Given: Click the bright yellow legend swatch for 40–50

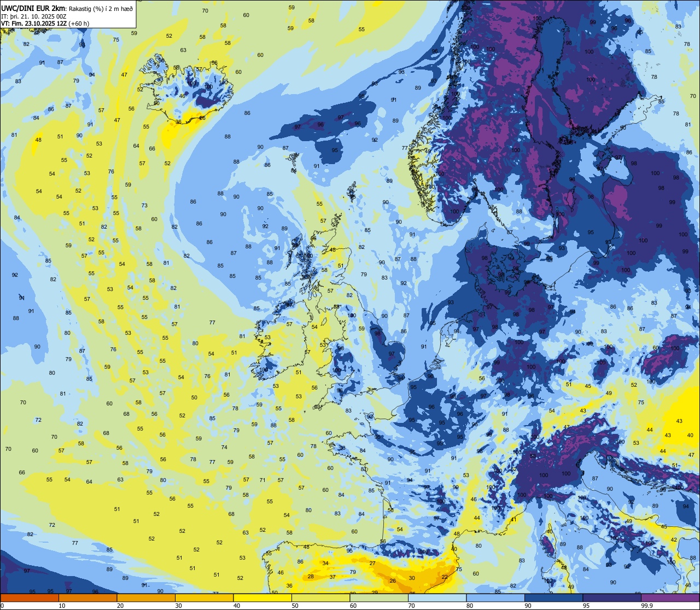Looking at the screenshot, I should point(262,598).
